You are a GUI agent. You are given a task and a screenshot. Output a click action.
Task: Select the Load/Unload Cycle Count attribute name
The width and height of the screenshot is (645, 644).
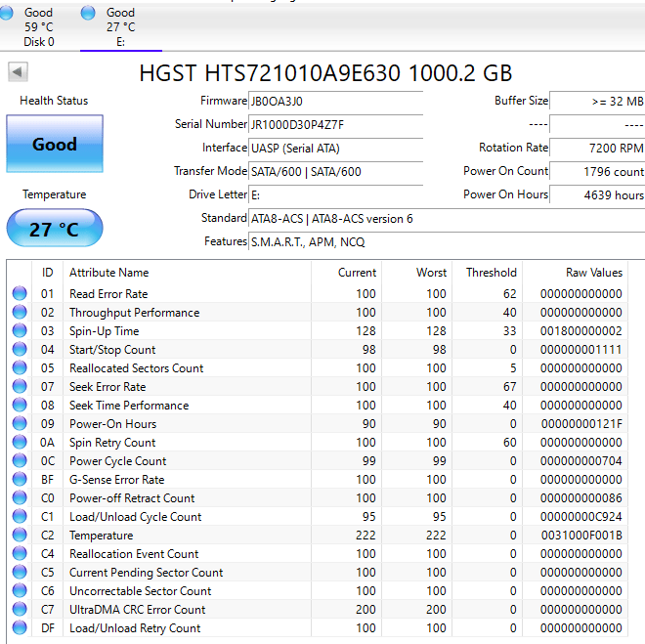pyautogui.click(x=135, y=517)
